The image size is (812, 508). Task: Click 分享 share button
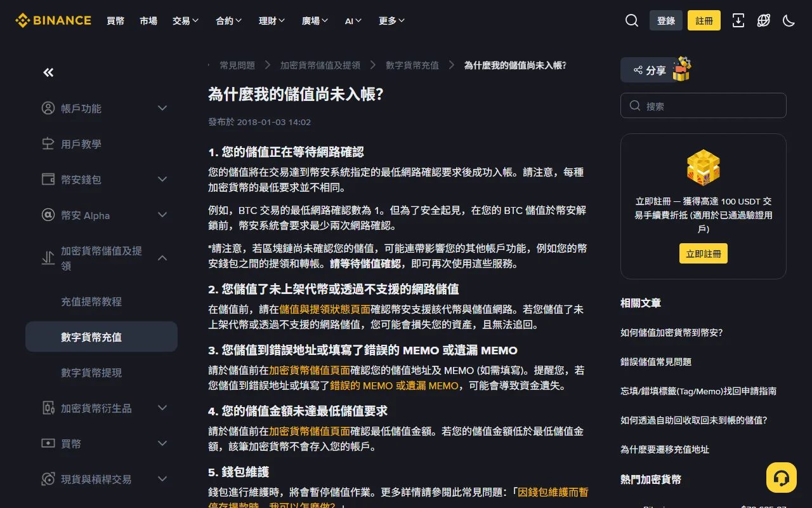pyautogui.click(x=650, y=70)
